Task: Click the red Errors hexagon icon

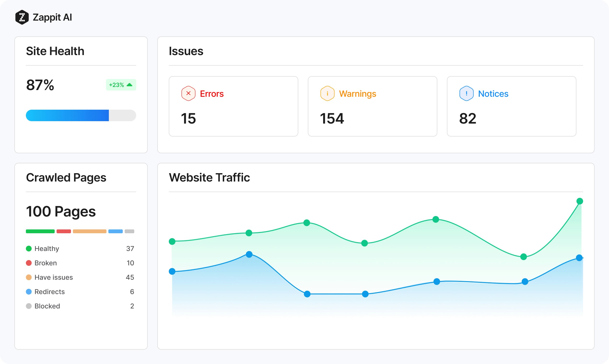Action: point(188,93)
